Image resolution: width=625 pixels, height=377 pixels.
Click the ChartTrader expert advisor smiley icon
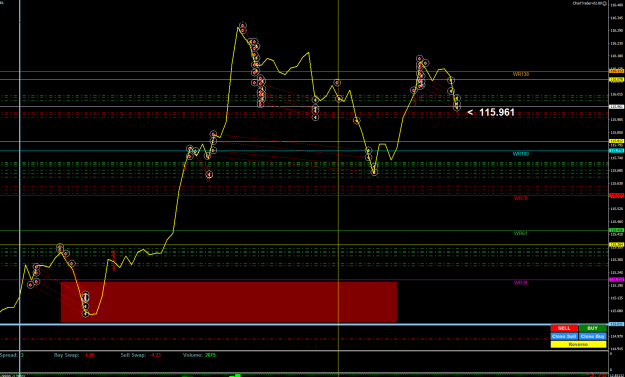coord(605,3)
